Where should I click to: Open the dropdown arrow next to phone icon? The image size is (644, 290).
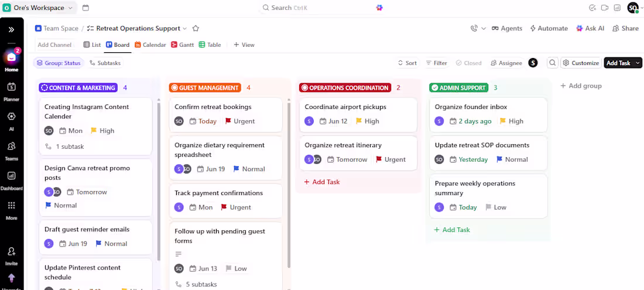pyautogui.click(x=484, y=28)
